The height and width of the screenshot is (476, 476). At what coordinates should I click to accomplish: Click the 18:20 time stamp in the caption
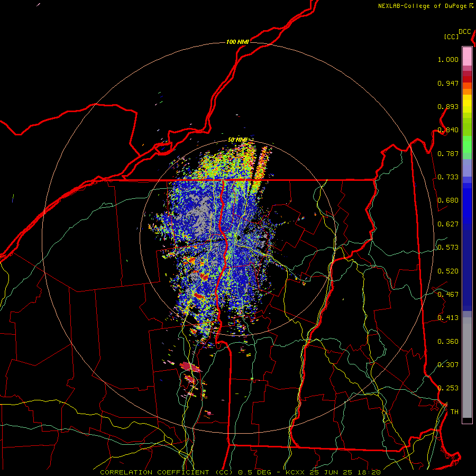pos(369,472)
